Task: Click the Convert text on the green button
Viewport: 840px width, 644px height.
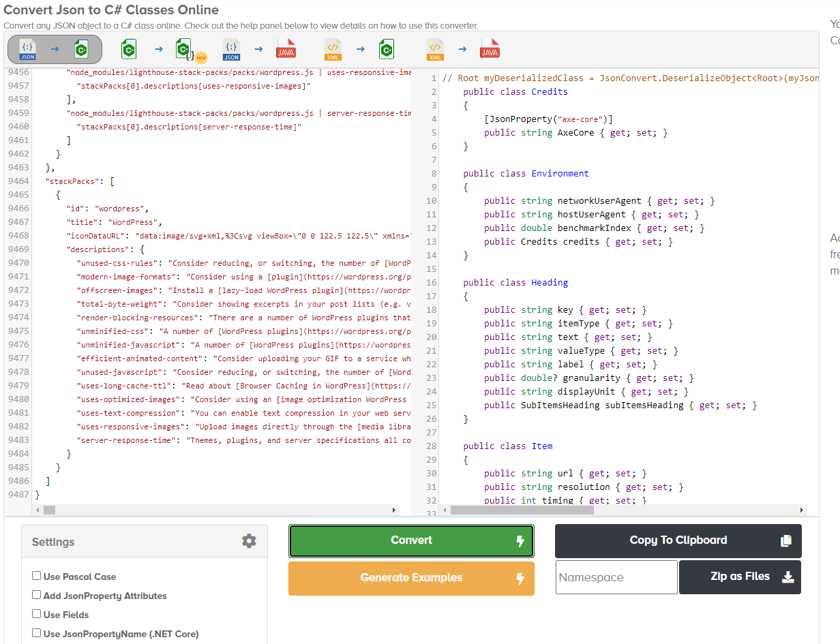Action: tap(411, 540)
